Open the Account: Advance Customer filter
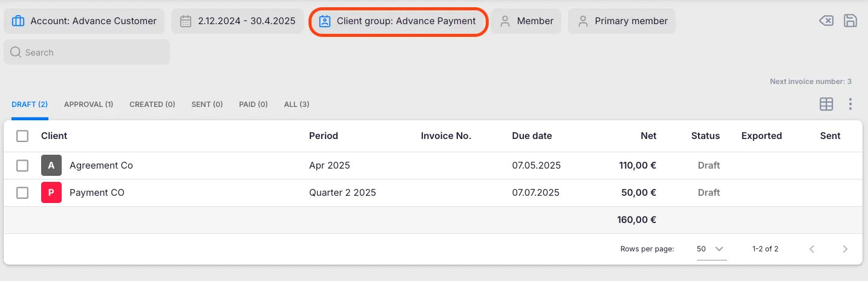The height and width of the screenshot is (281, 868). [84, 21]
